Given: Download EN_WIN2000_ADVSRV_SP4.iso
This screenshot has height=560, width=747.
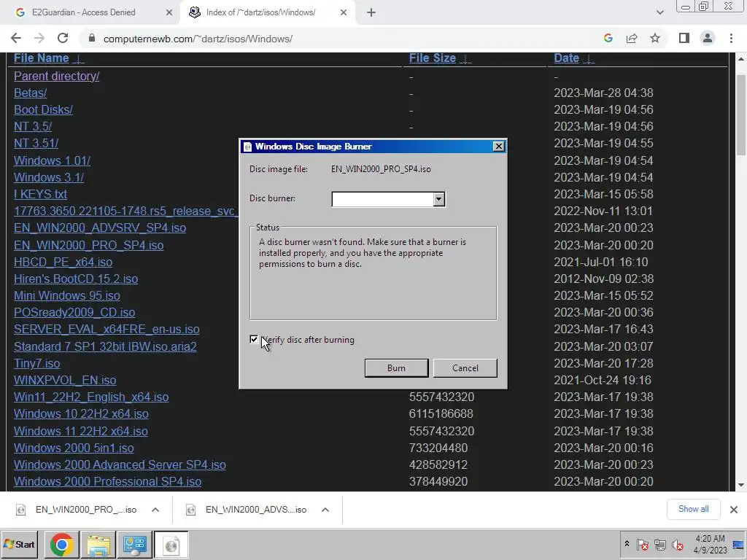Looking at the screenshot, I should click(100, 228).
